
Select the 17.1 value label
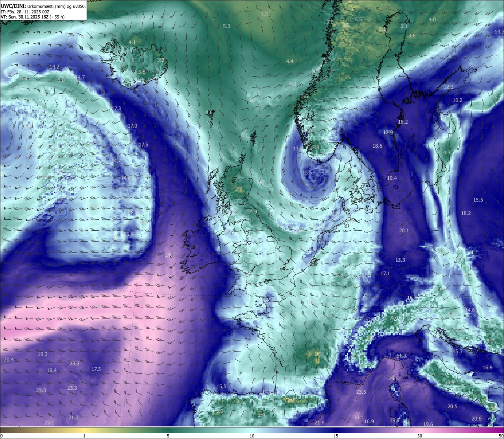[x=385, y=274]
